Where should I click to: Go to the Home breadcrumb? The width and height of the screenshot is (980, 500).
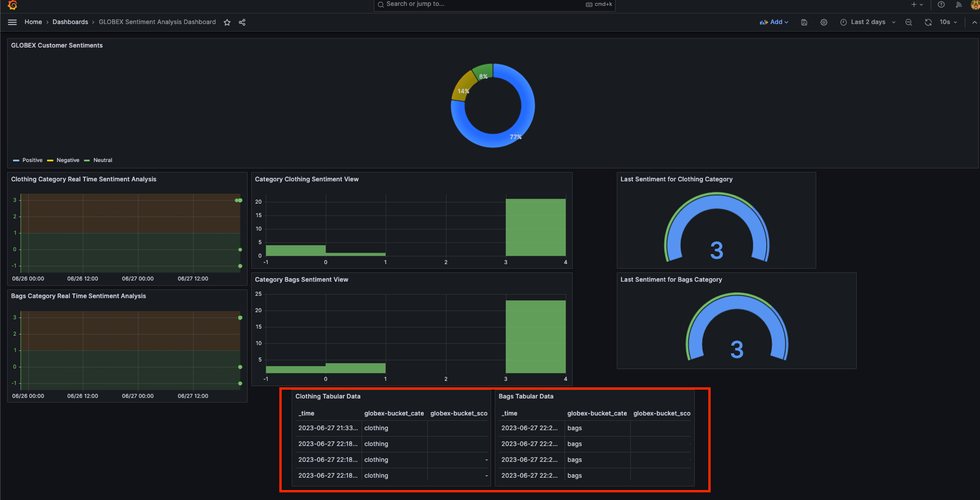[33, 22]
